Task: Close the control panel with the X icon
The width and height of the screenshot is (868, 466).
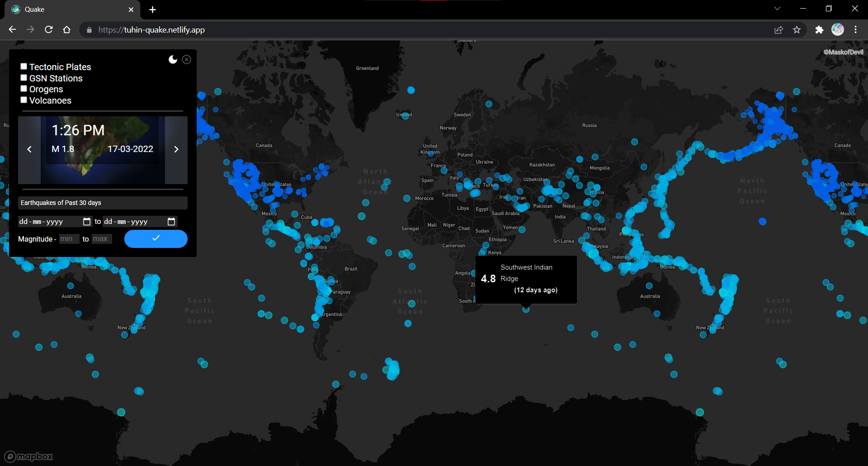Action: tap(186, 60)
